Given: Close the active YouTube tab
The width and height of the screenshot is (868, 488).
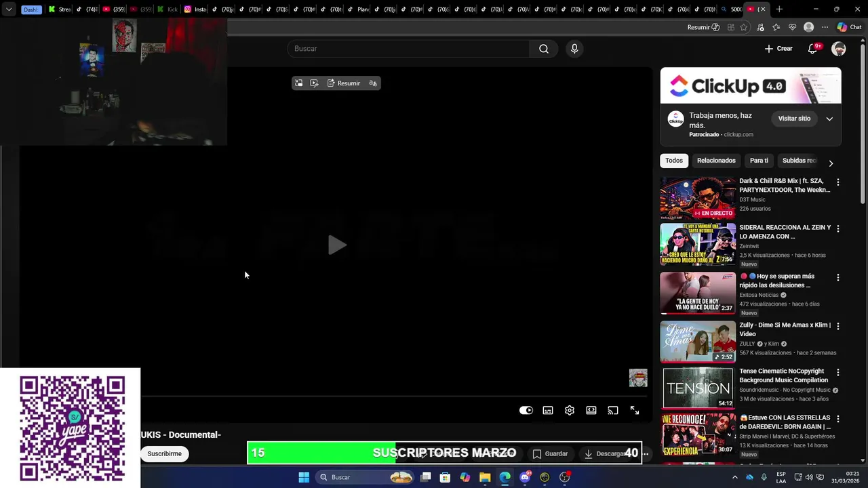Looking at the screenshot, I should (x=762, y=9).
